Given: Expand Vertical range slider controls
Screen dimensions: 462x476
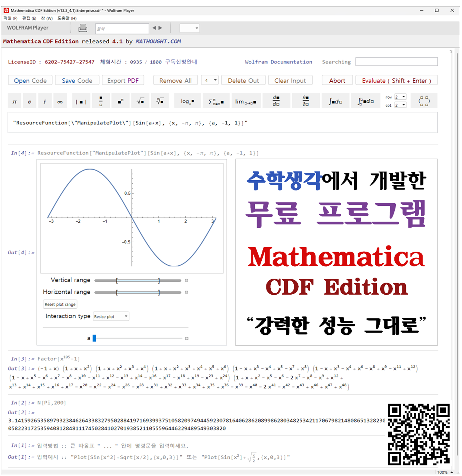Looking at the screenshot, I should (x=187, y=280).
